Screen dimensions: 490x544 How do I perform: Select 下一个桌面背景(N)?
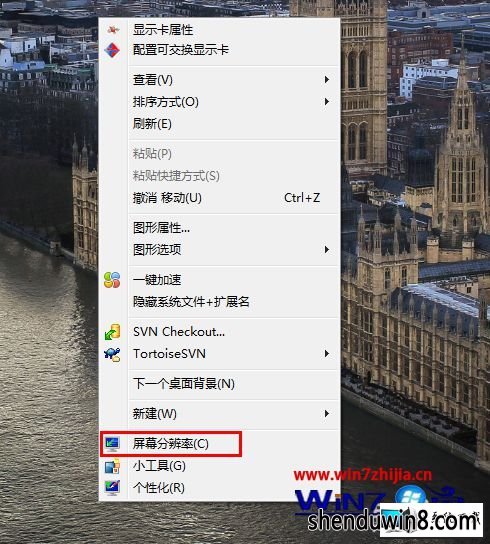coord(219,384)
